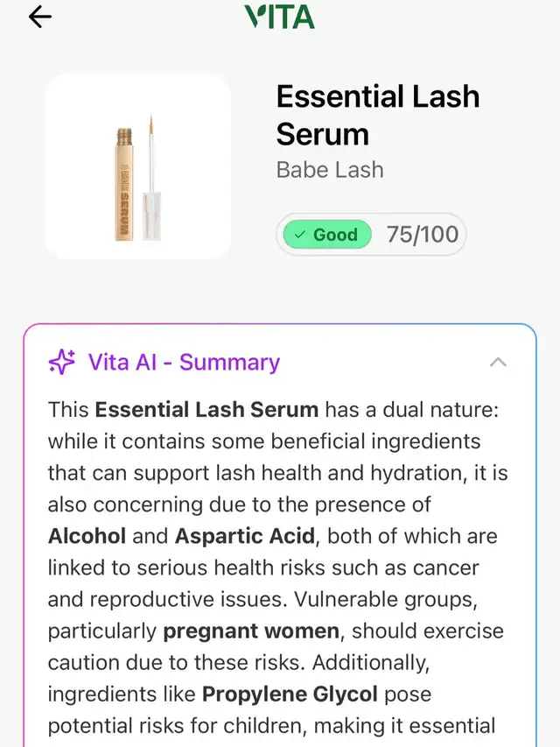Click the Vita AI - Summary heading
The width and height of the screenshot is (560, 747).
tap(184, 362)
